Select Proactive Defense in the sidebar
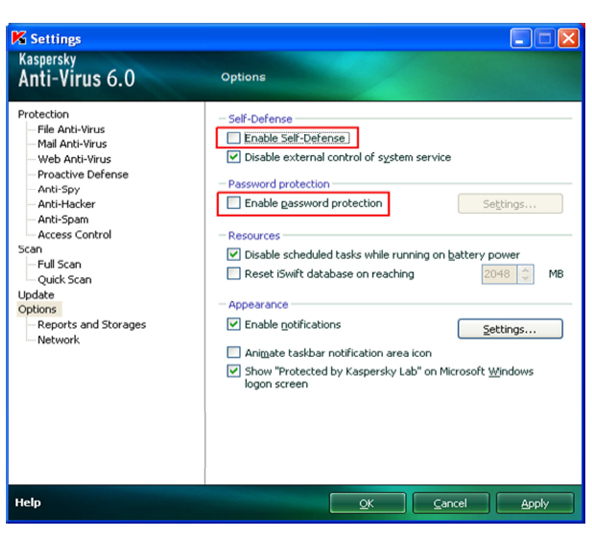This screenshot has width=592, height=542. (83, 174)
